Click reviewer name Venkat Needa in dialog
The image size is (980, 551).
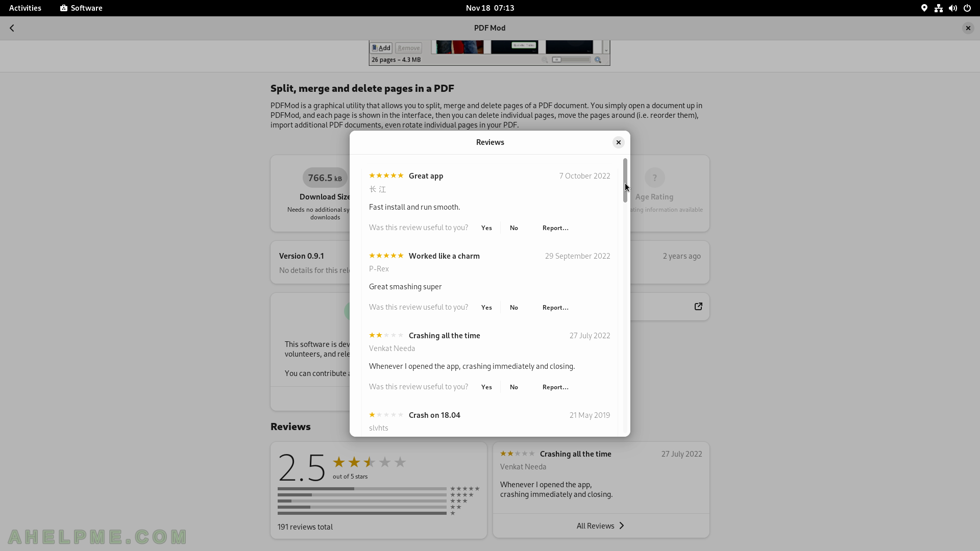(x=392, y=348)
